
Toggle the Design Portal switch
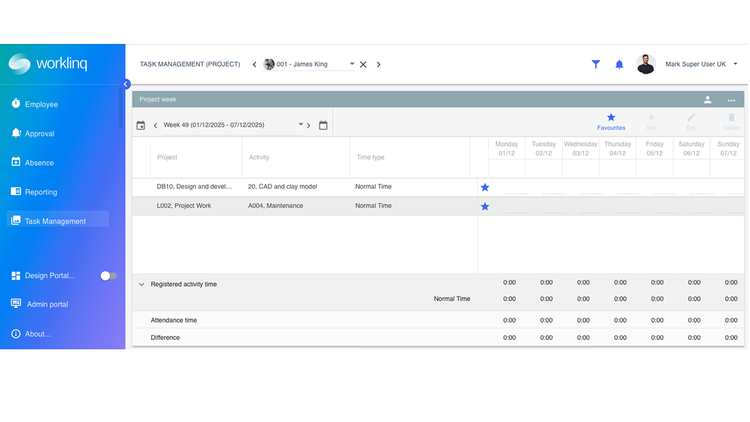pyautogui.click(x=109, y=276)
